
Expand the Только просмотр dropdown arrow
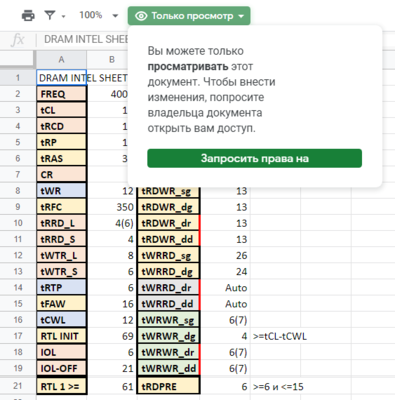pyautogui.click(x=241, y=16)
